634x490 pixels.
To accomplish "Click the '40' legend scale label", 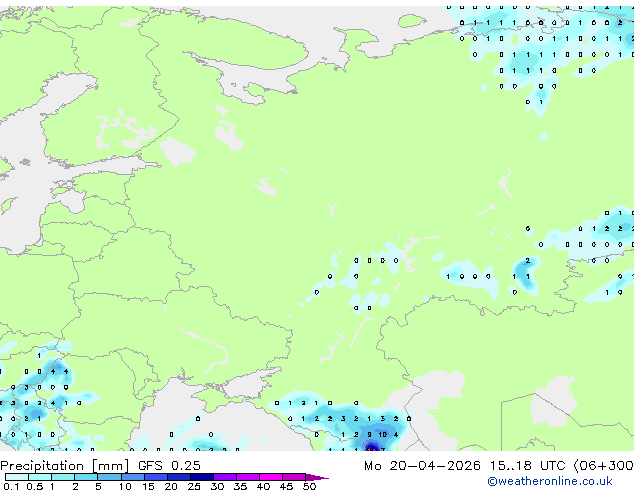I will point(263,486).
